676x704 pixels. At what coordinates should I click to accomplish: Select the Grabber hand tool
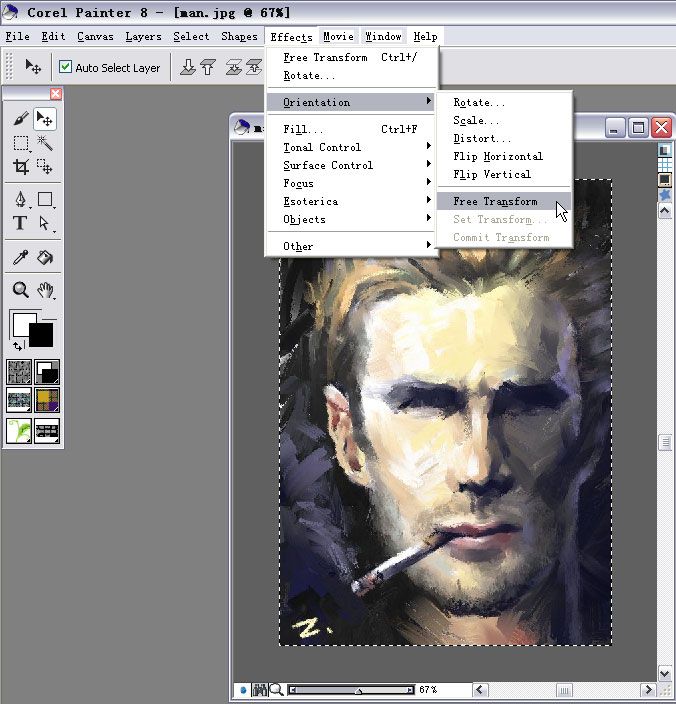(x=45, y=290)
